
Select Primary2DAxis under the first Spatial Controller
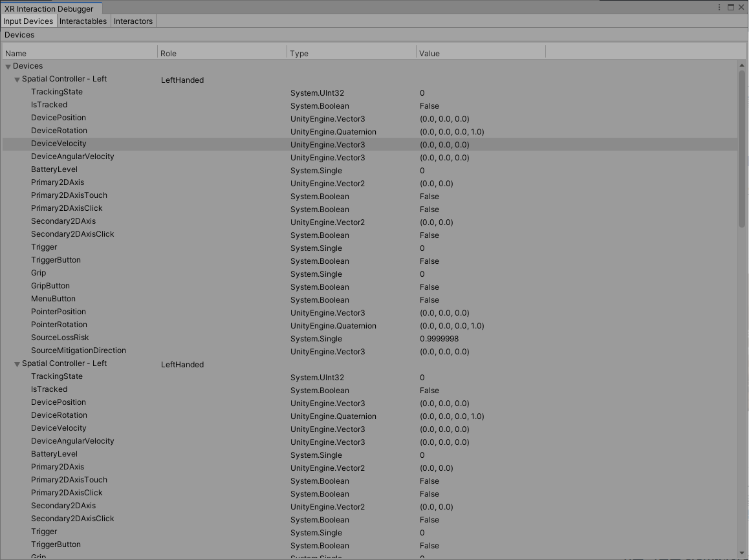tap(370, 183)
